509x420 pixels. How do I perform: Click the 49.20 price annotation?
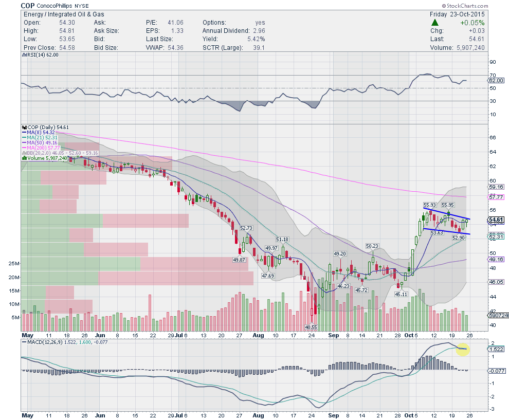pyautogui.click(x=340, y=253)
